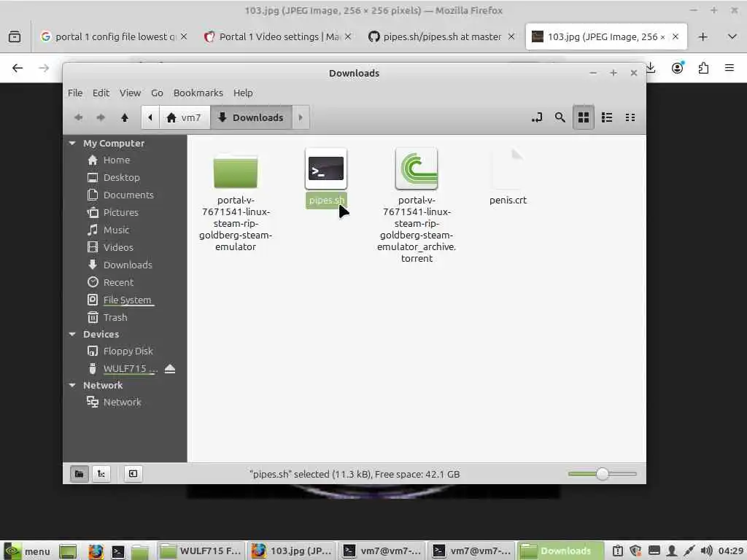Open the Help menu
Screen dimensions: 747x560
[x=243, y=93]
